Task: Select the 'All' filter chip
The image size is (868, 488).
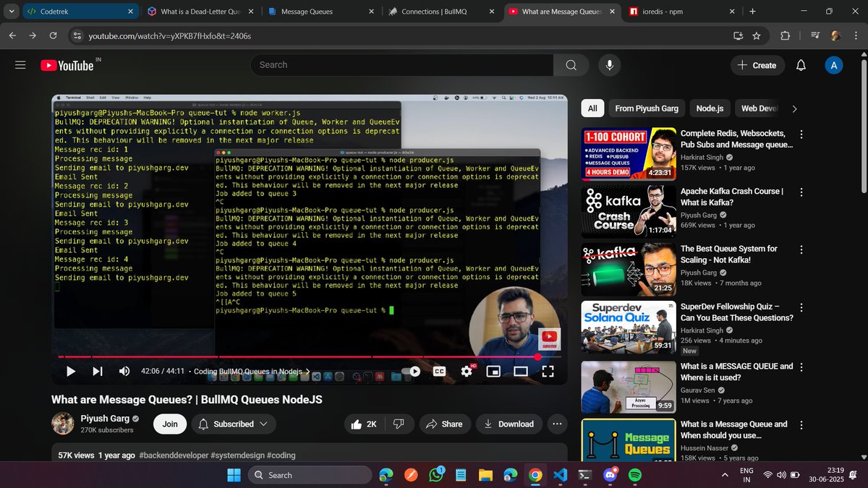Action: tap(592, 108)
